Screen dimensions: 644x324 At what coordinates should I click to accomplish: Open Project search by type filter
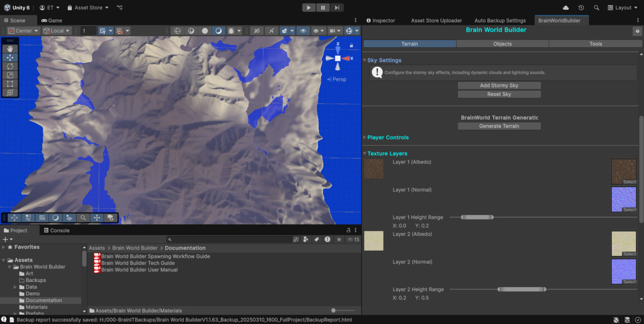point(306,239)
